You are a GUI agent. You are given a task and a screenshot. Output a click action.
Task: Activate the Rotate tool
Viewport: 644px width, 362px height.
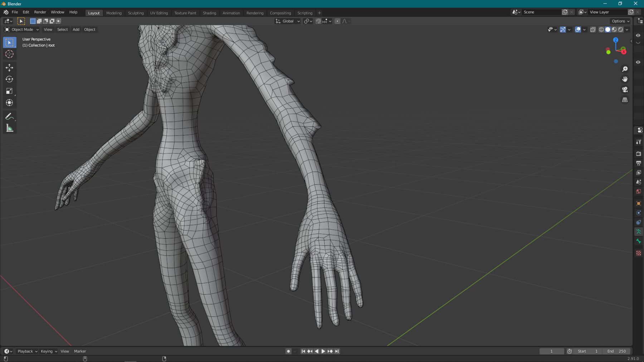click(x=10, y=79)
